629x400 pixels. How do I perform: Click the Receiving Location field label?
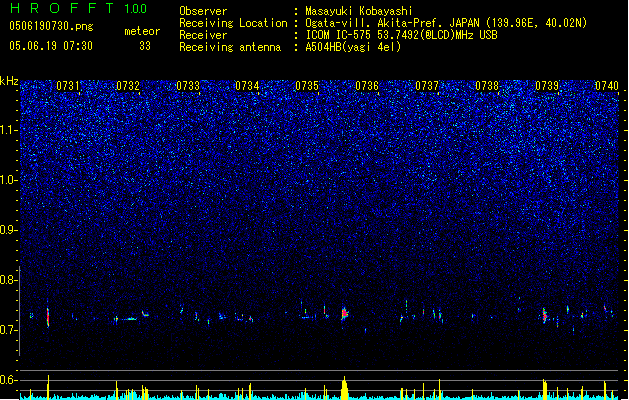(233, 23)
